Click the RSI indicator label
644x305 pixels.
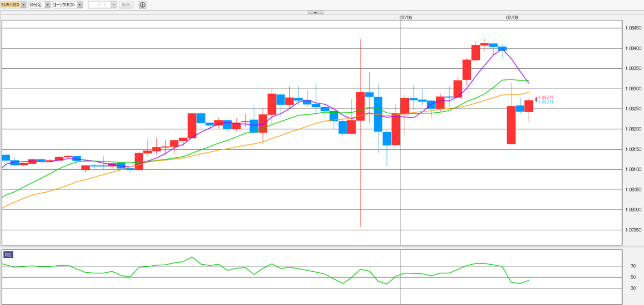(9, 255)
